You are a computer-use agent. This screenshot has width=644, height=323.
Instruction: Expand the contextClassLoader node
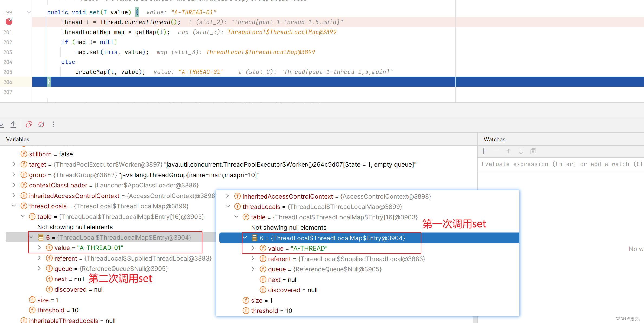point(14,185)
